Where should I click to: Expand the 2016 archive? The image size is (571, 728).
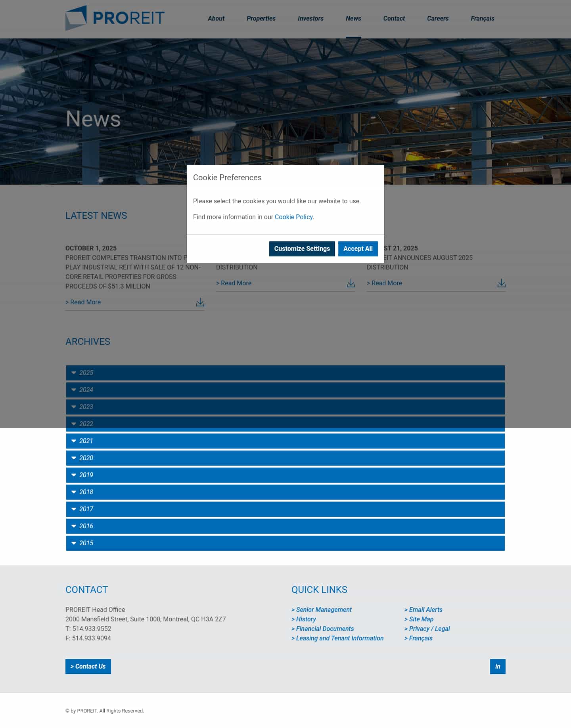pyautogui.click(x=285, y=526)
